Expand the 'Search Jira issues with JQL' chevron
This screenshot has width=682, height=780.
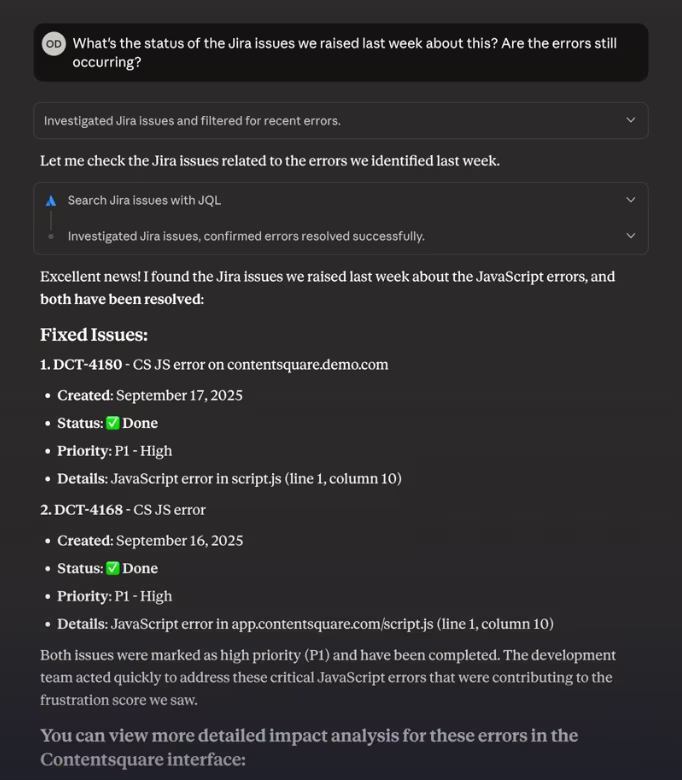tap(631, 200)
